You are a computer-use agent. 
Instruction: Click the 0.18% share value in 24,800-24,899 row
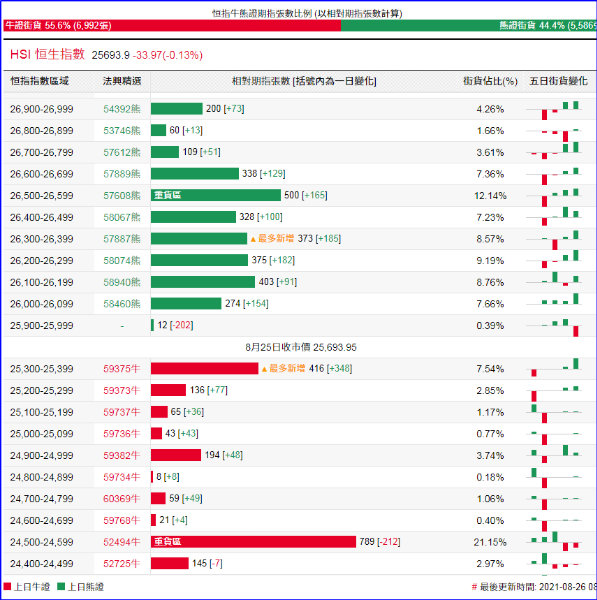pyautogui.click(x=490, y=478)
